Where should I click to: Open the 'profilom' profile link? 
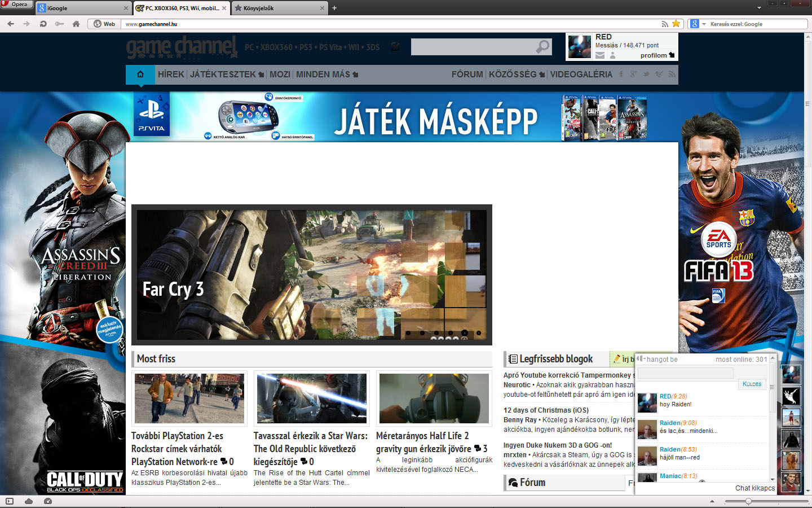point(656,55)
